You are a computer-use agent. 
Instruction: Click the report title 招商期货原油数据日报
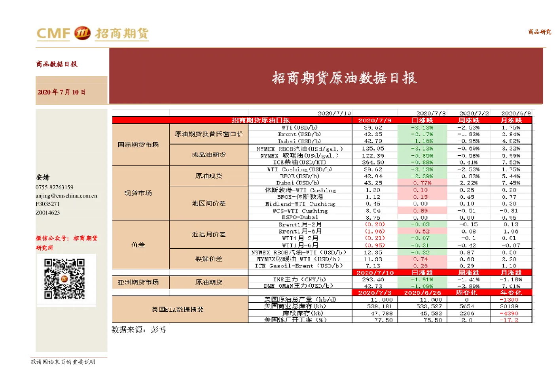tap(344, 78)
